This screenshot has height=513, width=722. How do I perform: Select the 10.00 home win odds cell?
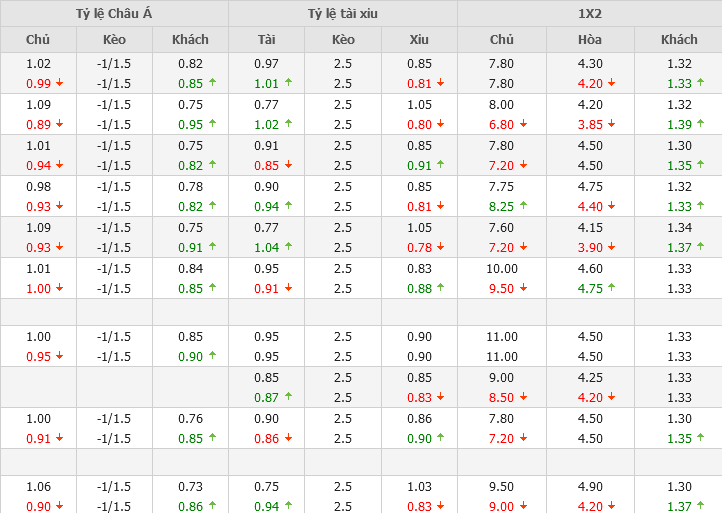click(x=502, y=269)
